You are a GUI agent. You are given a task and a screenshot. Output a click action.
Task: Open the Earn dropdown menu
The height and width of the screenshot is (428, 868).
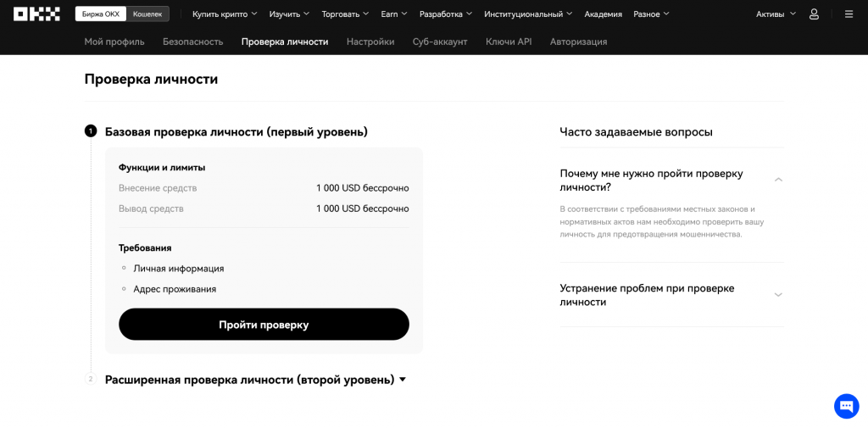(393, 14)
